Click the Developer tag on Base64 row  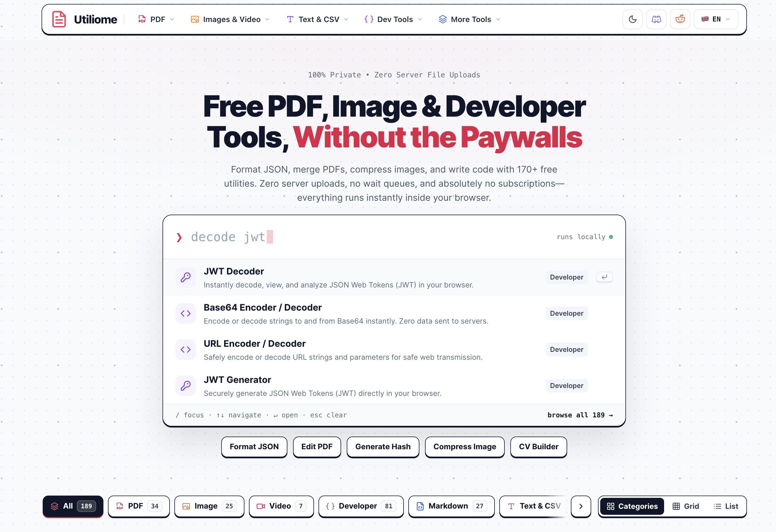pyautogui.click(x=567, y=313)
